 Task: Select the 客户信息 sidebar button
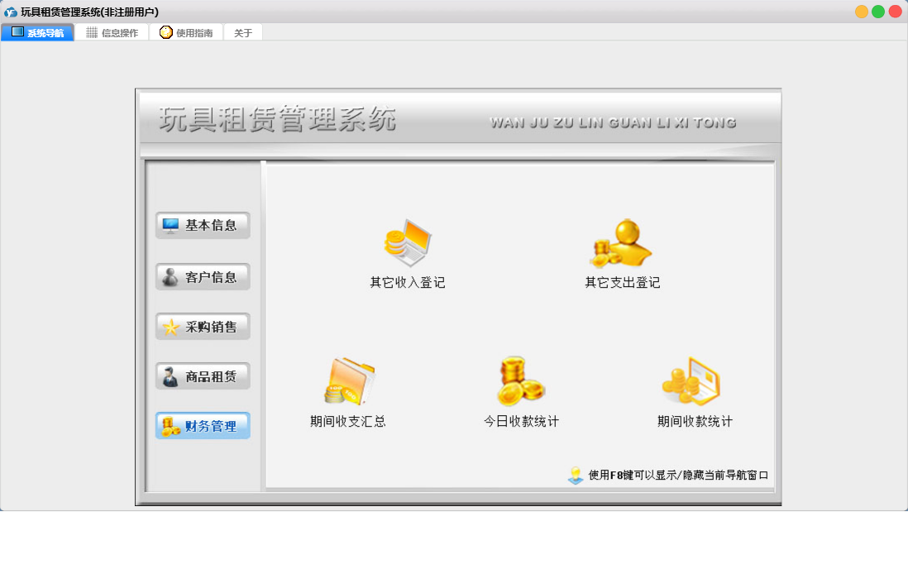(x=203, y=277)
